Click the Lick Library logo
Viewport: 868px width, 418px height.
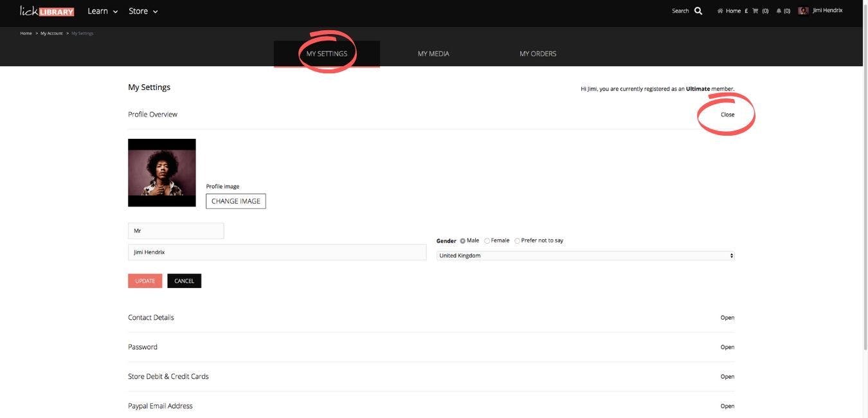click(x=47, y=11)
